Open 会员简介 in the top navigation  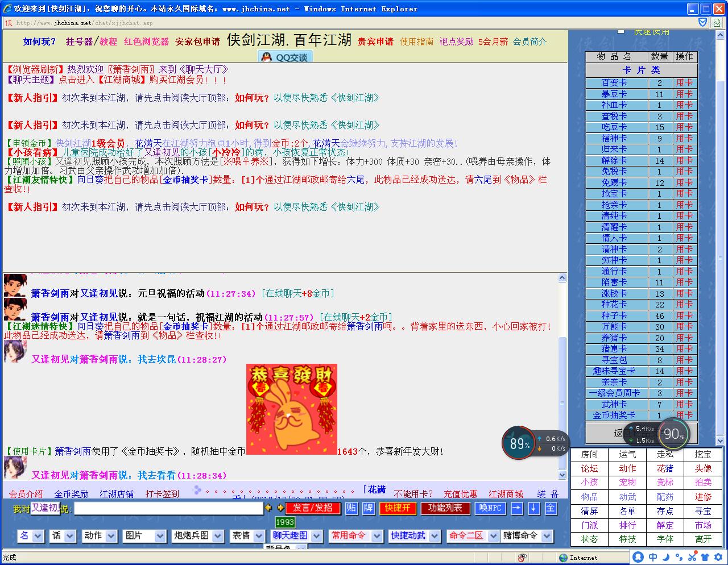pos(530,41)
